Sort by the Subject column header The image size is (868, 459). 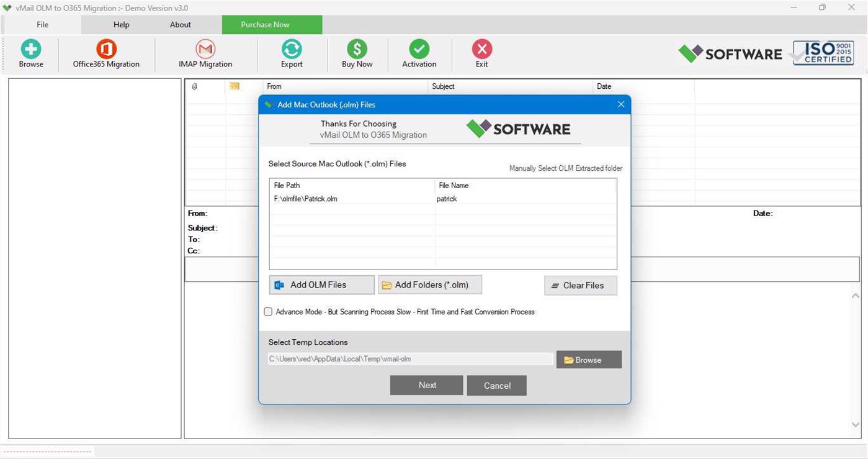pos(510,86)
